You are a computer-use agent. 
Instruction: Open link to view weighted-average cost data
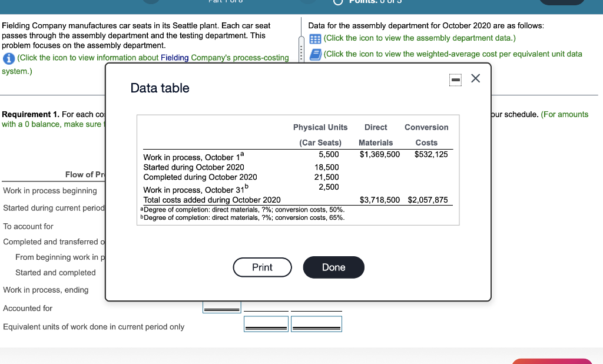click(x=453, y=54)
